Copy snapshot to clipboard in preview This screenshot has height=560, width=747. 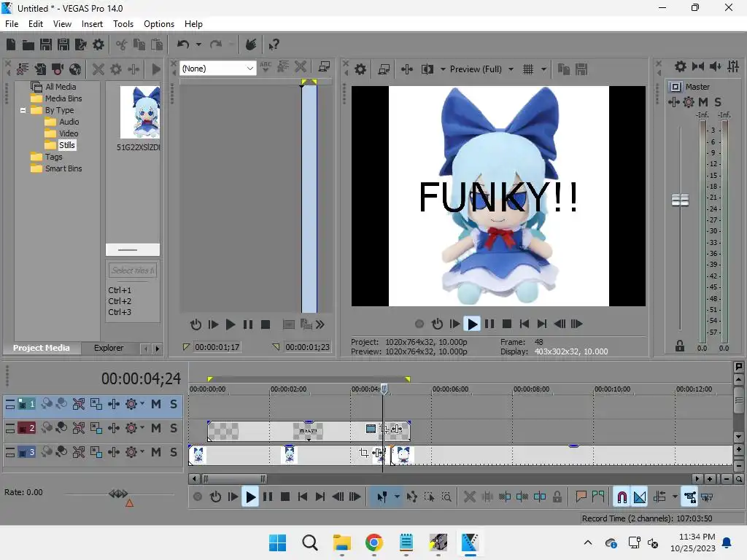click(x=564, y=69)
